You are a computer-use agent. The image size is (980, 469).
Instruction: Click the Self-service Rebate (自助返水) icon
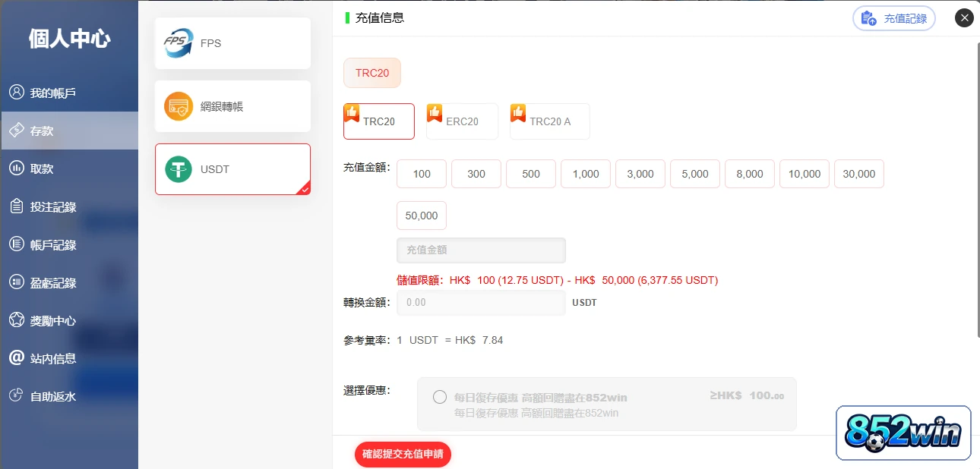pos(16,396)
